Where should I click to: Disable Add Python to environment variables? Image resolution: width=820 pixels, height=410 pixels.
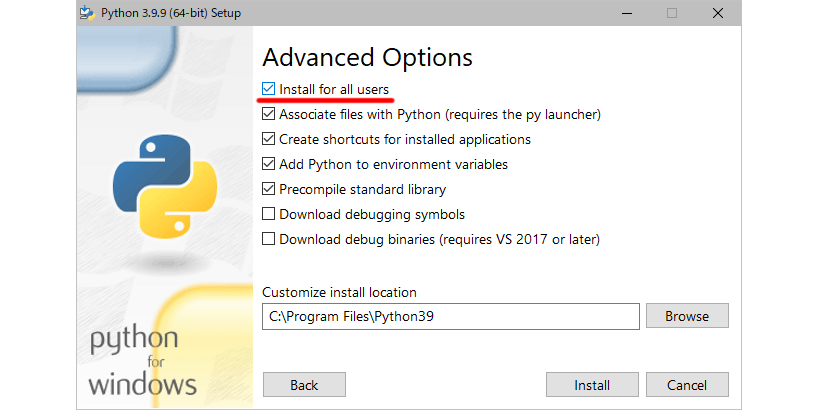click(268, 164)
